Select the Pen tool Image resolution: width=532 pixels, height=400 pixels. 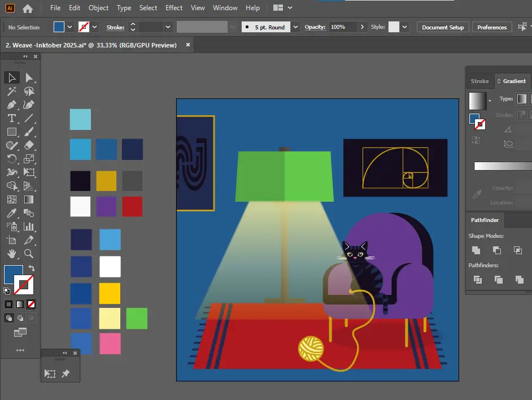coord(12,105)
